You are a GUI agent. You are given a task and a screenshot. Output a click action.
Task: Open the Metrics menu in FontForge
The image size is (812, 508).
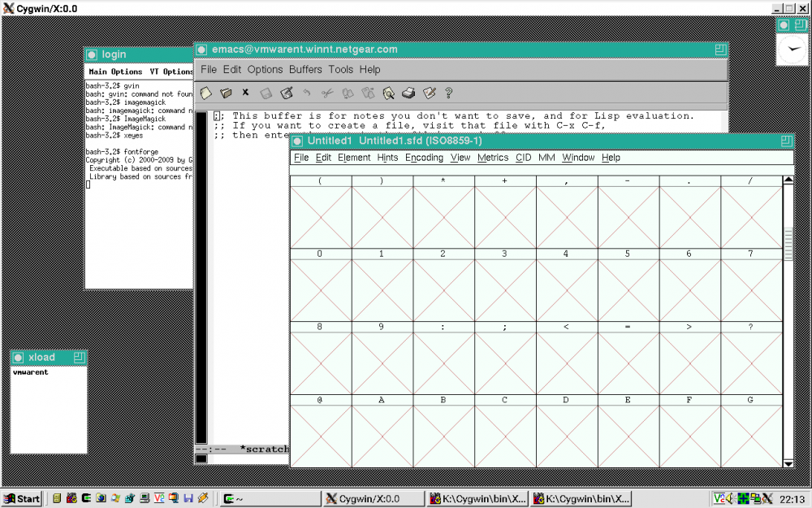click(x=492, y=158)
